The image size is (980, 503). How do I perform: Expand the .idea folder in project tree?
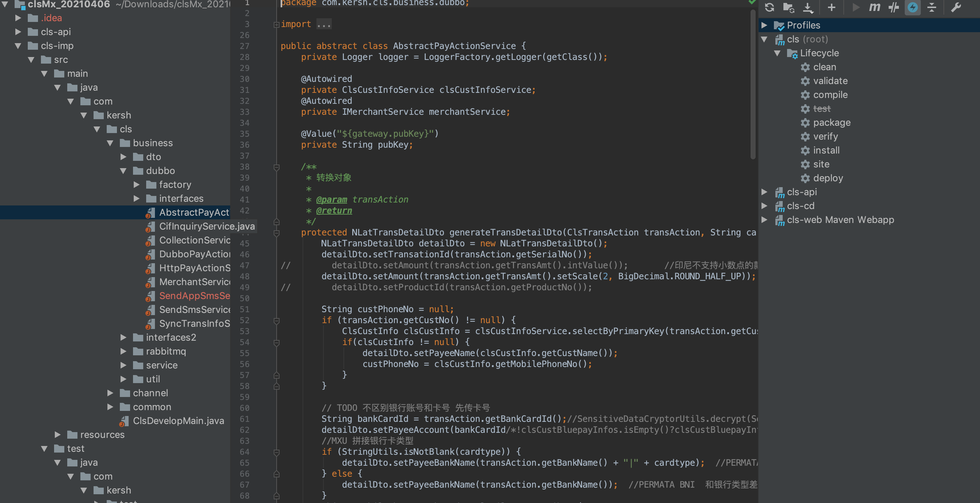tap(18, 18)
